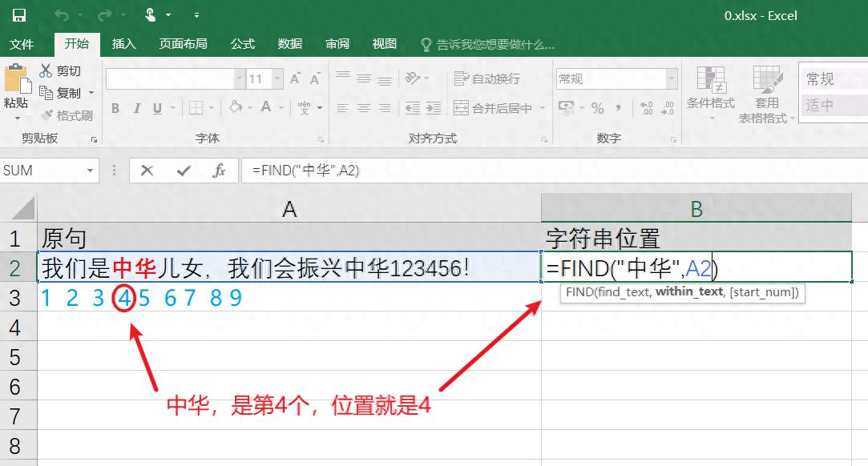Viewport: 868px width, 466px height.
Task: Select column A header
Action: (289, 209)
